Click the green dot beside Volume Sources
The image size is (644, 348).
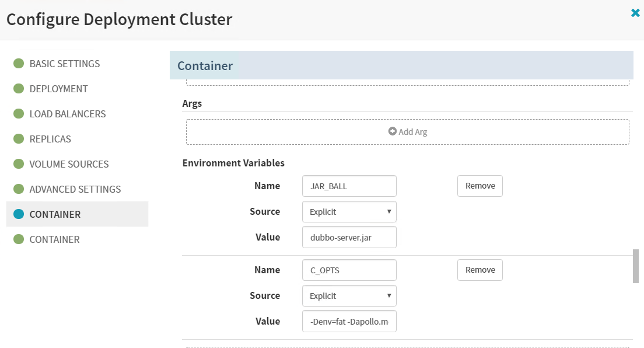[19, 164]
